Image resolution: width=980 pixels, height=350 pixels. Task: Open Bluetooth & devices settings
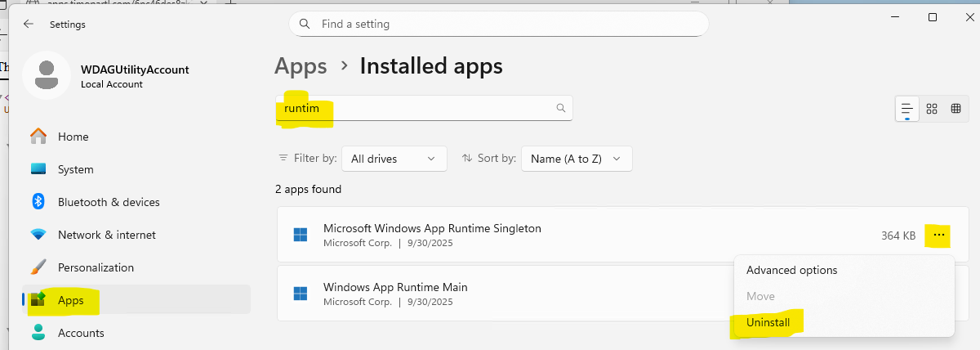pyautogui.click(x=108, y=202)
